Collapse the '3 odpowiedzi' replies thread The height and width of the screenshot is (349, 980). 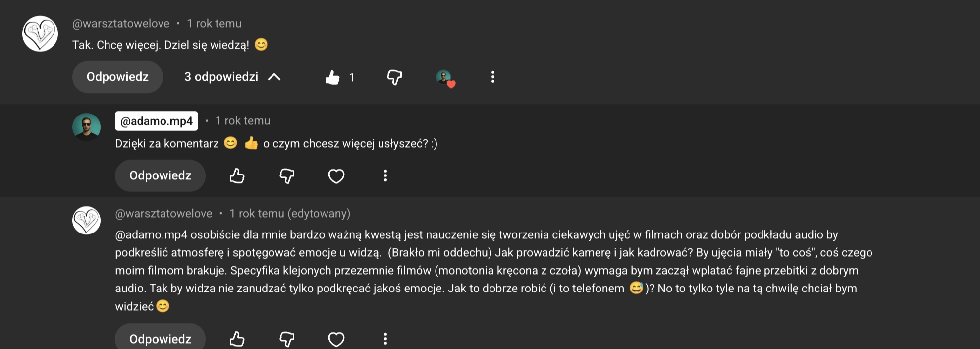[x=231, y=77]
